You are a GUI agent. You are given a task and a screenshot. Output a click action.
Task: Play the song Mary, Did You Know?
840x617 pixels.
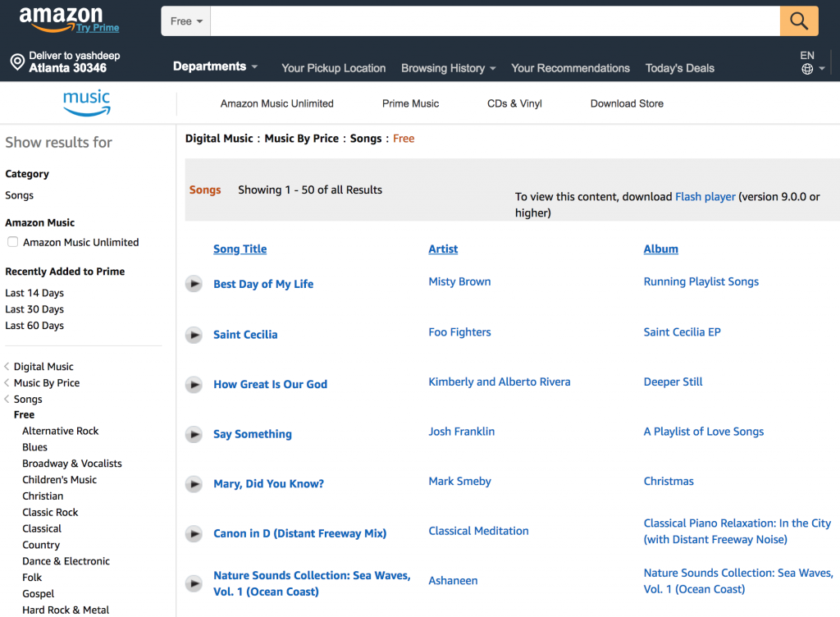(194, 484)
